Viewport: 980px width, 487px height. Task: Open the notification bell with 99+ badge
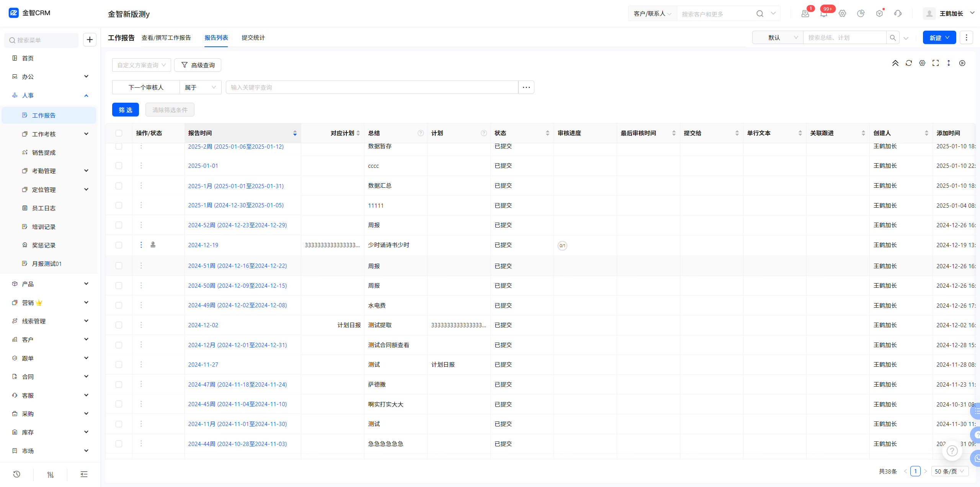coord(824,14)
